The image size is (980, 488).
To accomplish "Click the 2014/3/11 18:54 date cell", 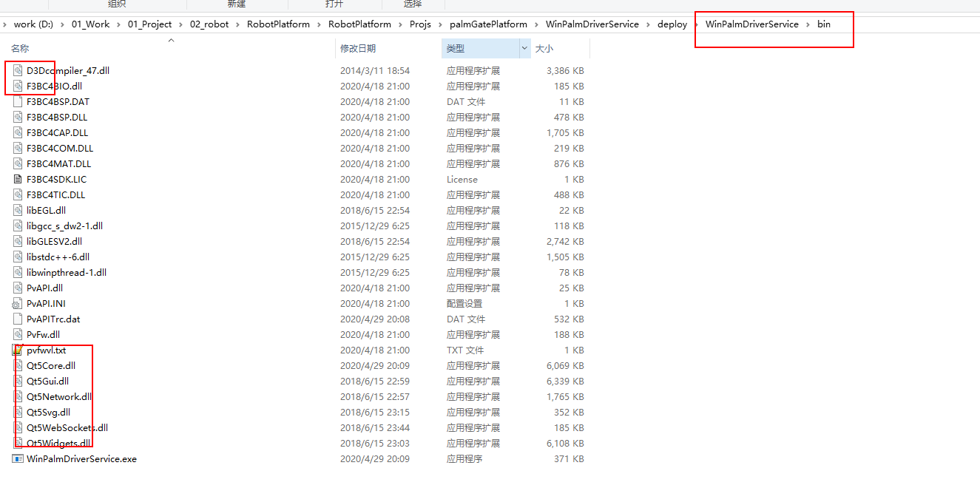I will pos(375,70).
